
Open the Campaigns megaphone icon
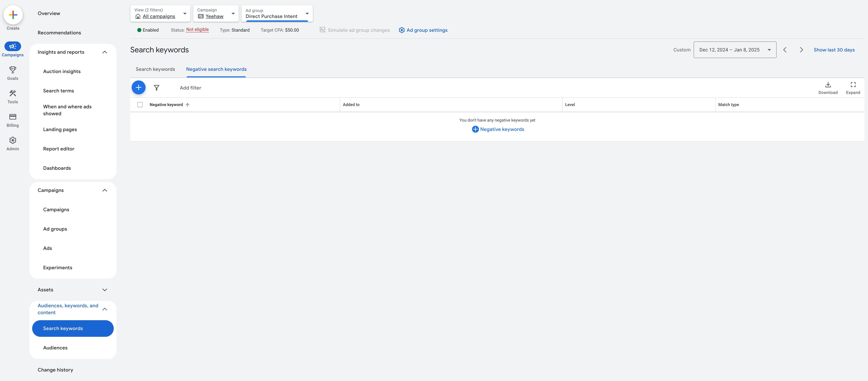point(13,46)
